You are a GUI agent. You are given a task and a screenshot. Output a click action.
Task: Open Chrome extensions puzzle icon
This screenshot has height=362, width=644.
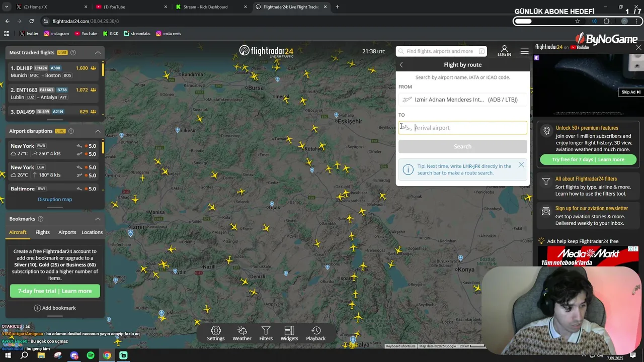click(x=606, y=21)
